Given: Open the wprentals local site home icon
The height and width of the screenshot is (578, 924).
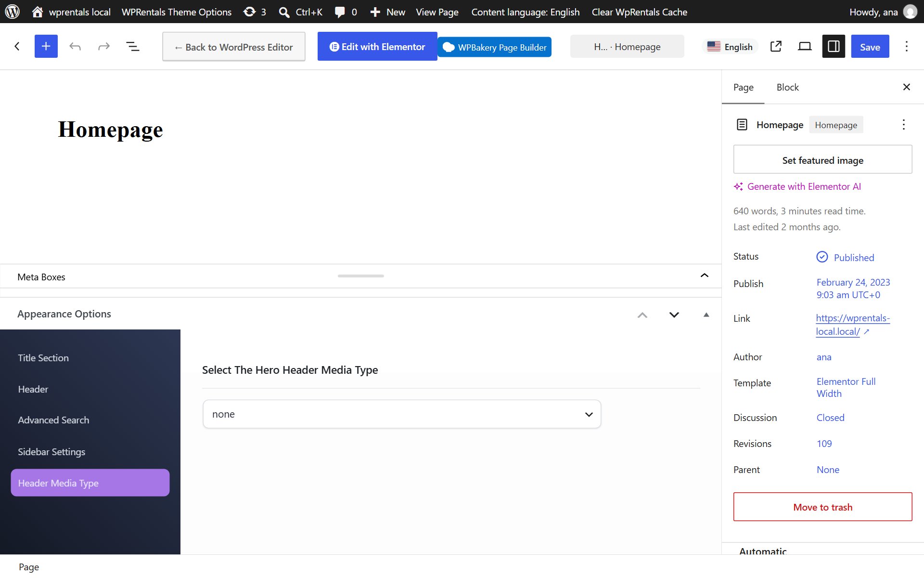Looking at the screenshot, I should (37, 12).
